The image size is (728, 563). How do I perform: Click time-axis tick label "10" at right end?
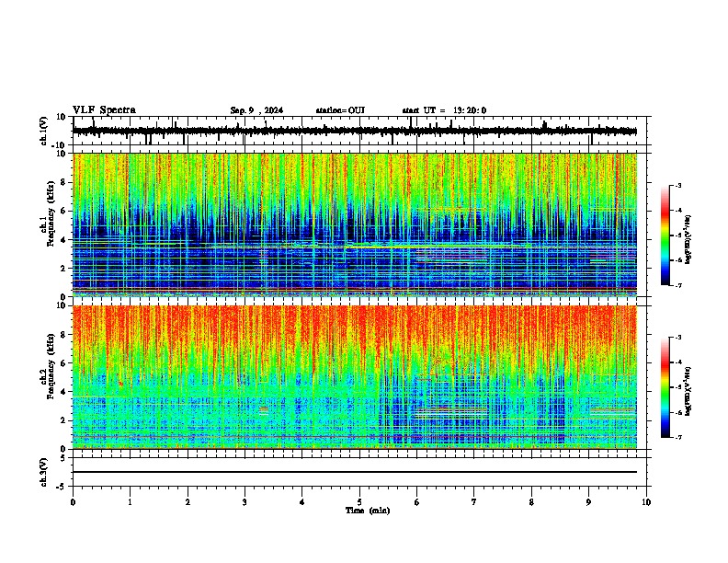click(x=646, y=502)
